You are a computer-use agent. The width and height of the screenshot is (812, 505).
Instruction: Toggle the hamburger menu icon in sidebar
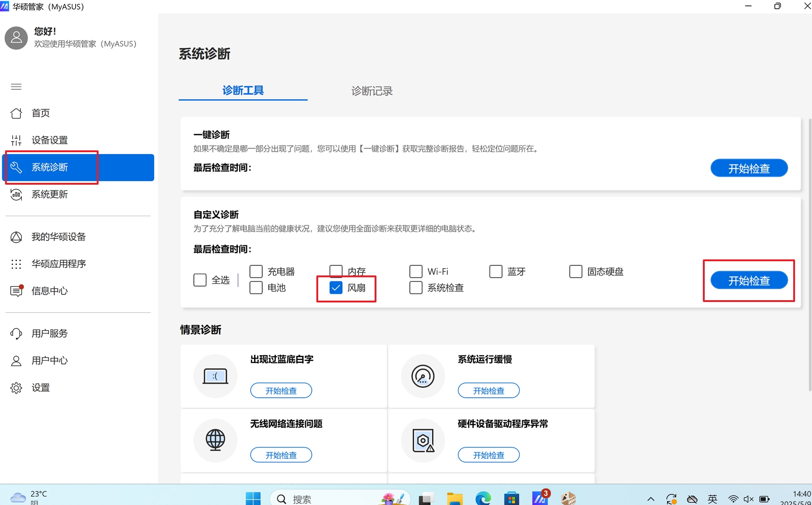coord(16,87)
